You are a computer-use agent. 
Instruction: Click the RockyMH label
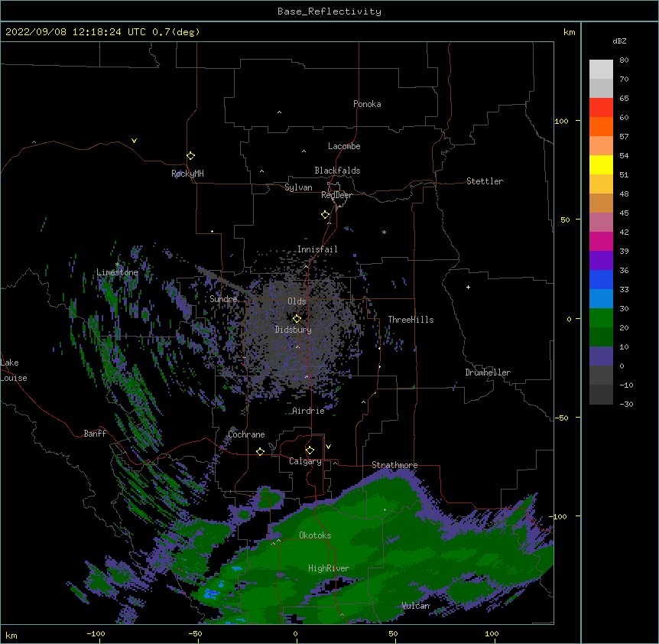pos(187,174)
